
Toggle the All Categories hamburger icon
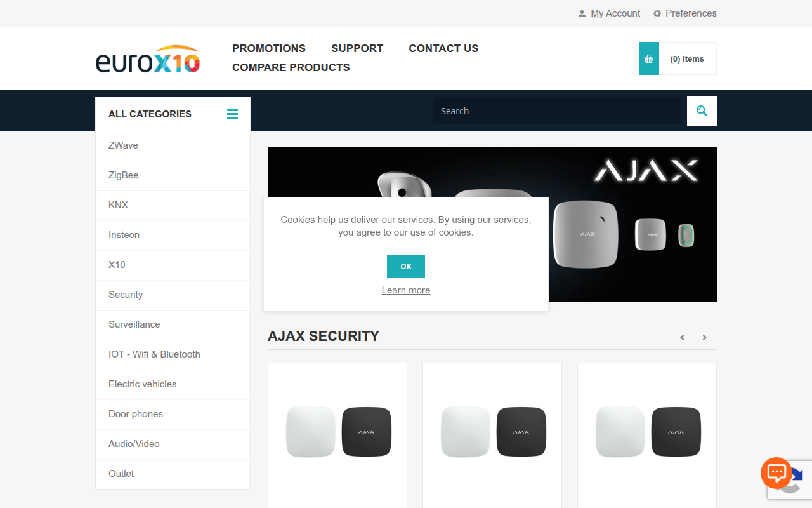point(233,114)
